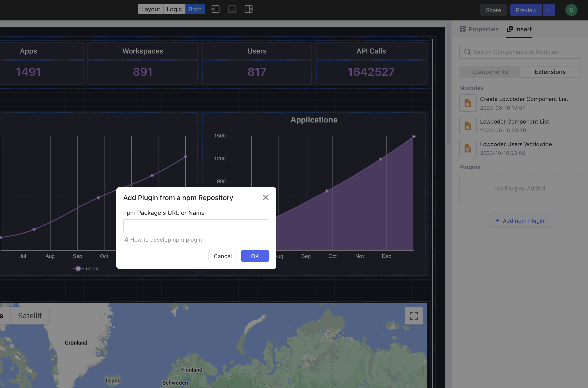Image resolution: width=588 pixels, height=388 pixels.
Task: Click the npm Package URL input field
Action: pyautogui.click(x=196, y=226)
